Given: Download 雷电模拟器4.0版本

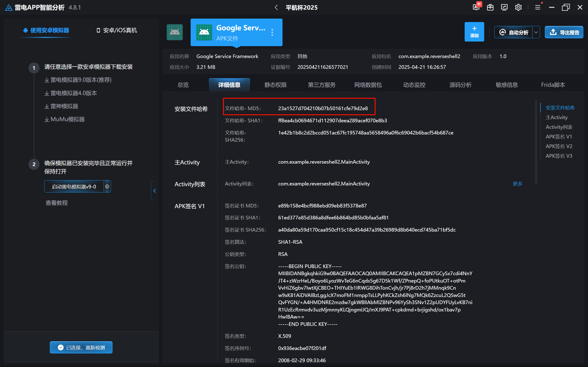Looking at the screenshot, I should point(71,93).
